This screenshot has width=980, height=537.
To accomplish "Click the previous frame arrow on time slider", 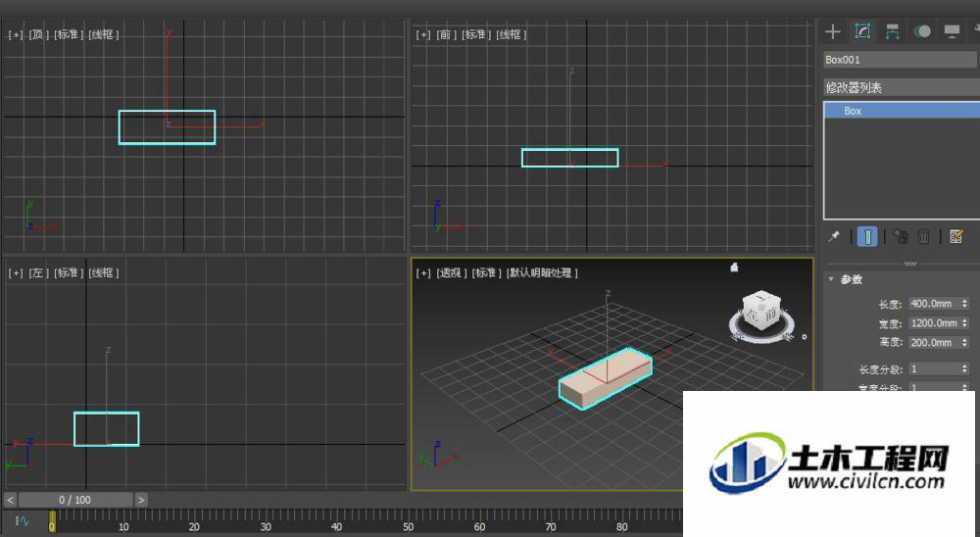I will pyautogui.click(x=10, y=500).
